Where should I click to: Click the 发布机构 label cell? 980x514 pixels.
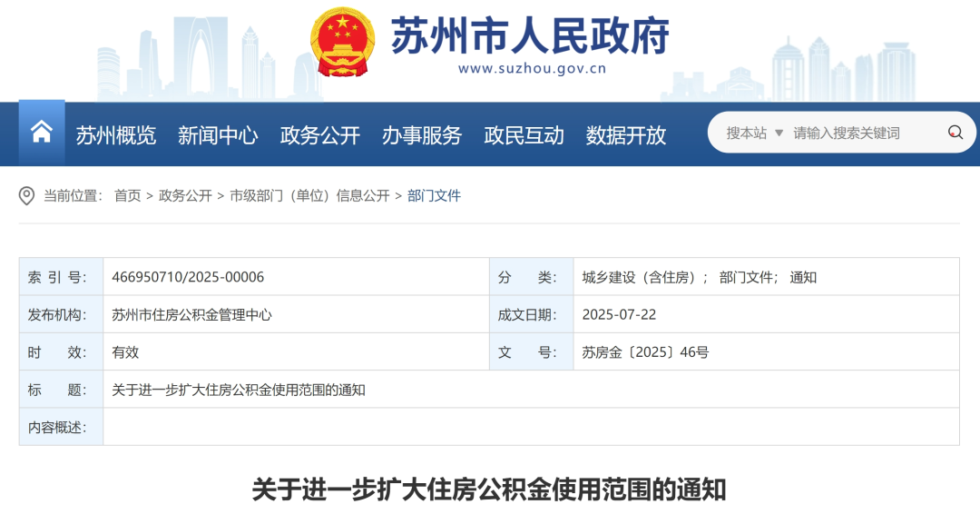62,314
